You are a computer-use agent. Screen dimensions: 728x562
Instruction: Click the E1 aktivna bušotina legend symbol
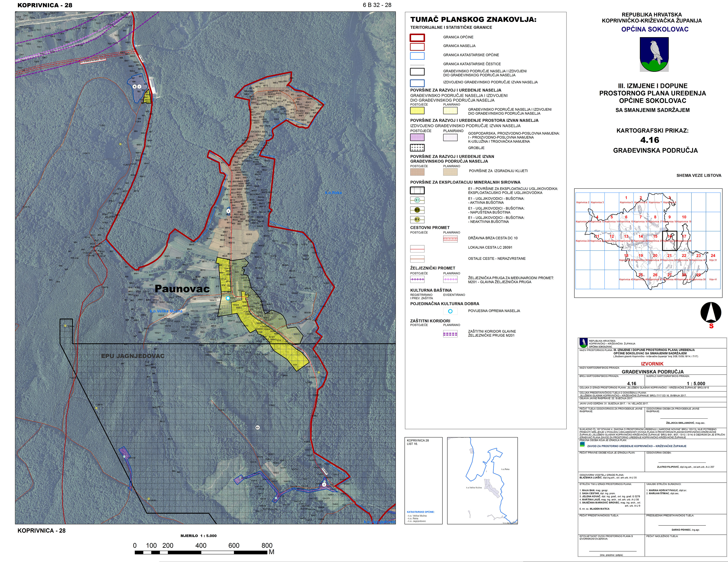click(x=417, y=200)
